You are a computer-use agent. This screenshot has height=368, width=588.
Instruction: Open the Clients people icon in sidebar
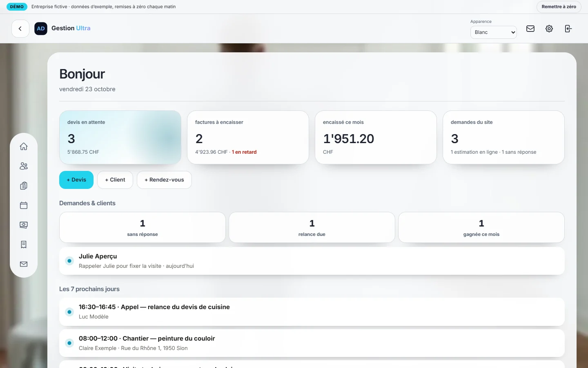(x=24, y=166)
